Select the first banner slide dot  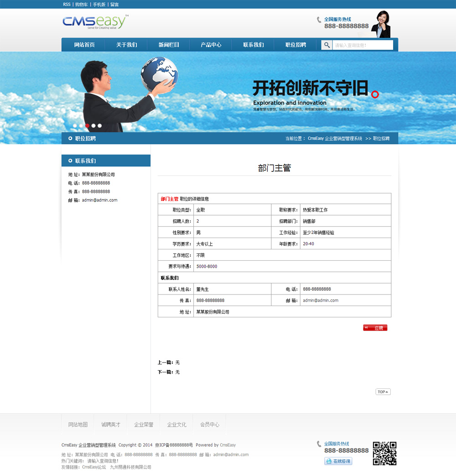[75, 126]
